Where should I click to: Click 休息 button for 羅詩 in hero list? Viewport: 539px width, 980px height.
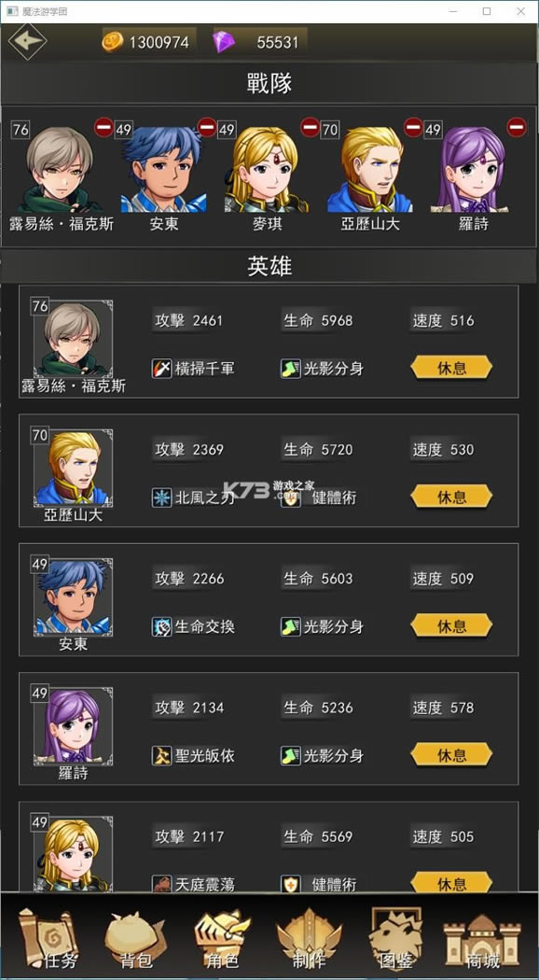point(451,755)
